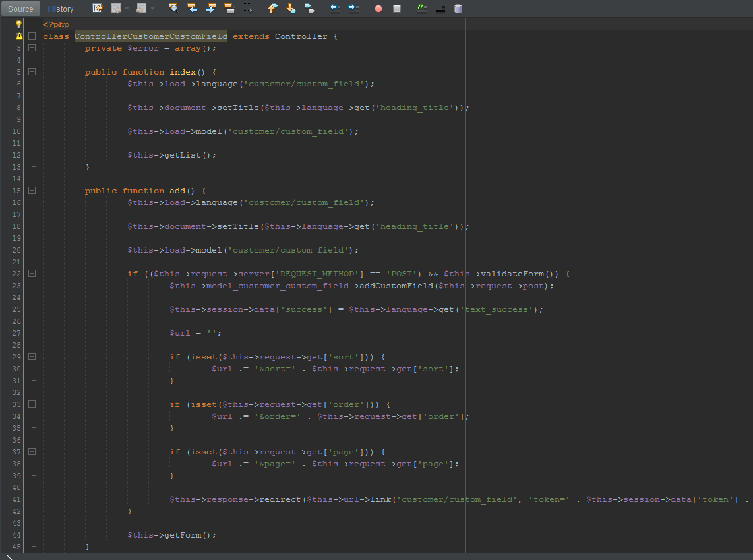Toggle rectangular selection mode

point(247,8)
